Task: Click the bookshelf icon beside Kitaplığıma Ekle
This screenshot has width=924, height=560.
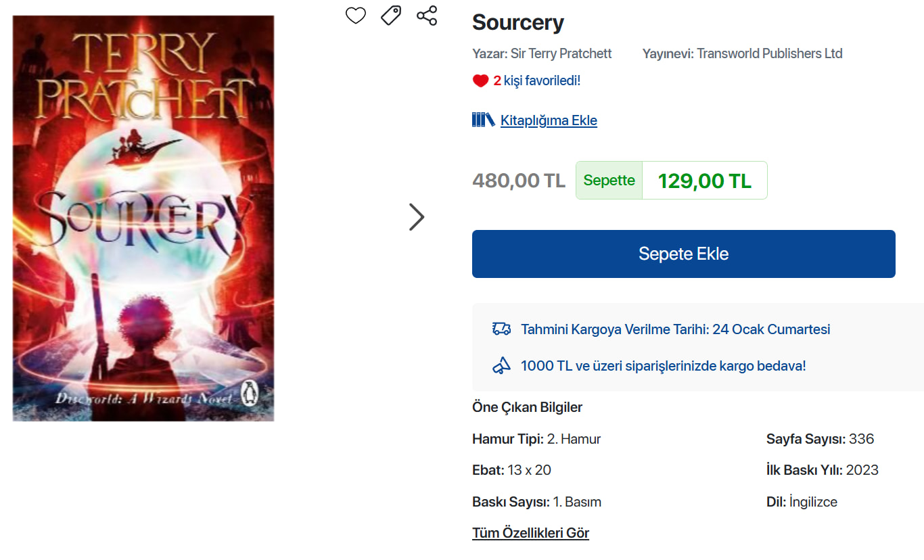Action: 483,120
